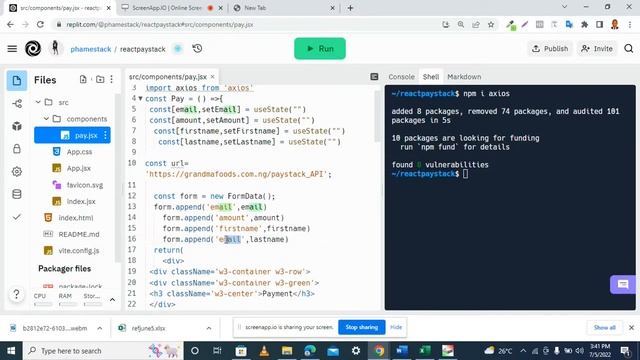Bookmark this page star icon

[x=491, y=24]
